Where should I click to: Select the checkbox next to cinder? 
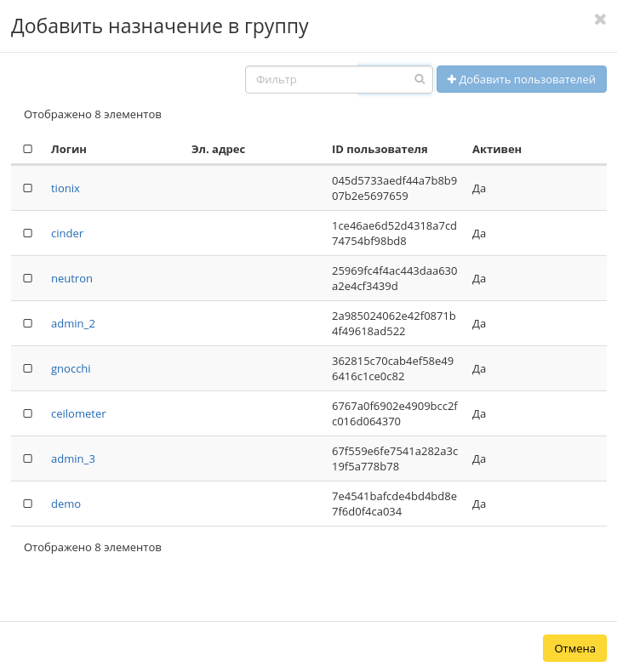[x=28, y=233]
